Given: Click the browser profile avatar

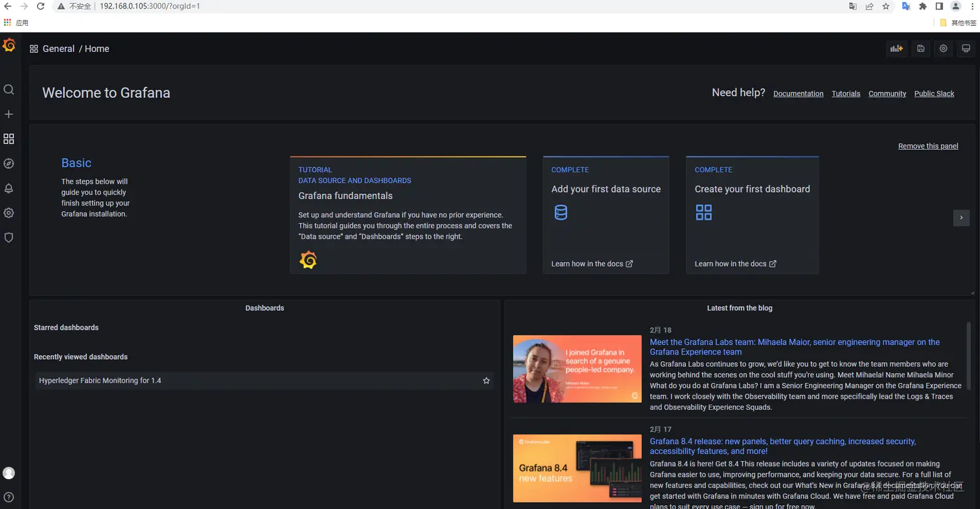Looking at the screenshot, I should 955,6.
